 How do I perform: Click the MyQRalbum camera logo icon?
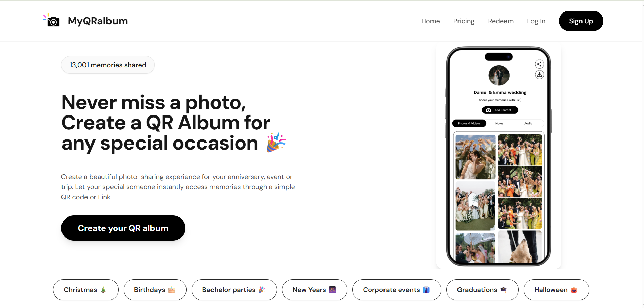click(51, 20)
